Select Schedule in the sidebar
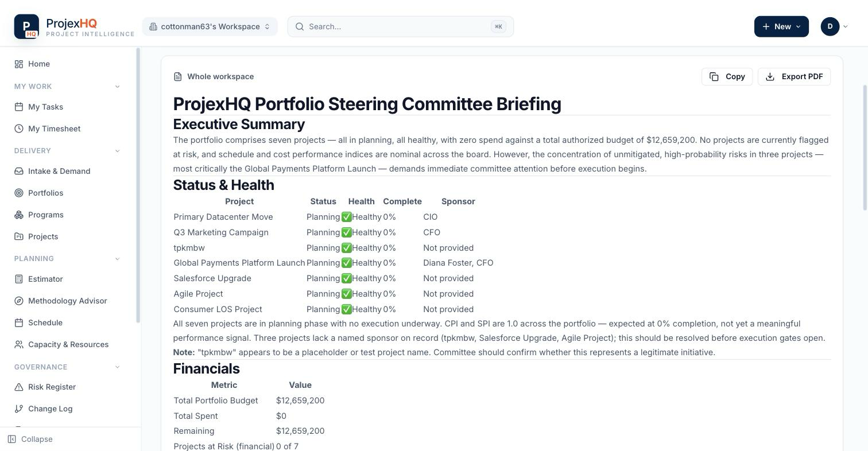The height and width of the screenshot is (451, 868). pos(45,322)
